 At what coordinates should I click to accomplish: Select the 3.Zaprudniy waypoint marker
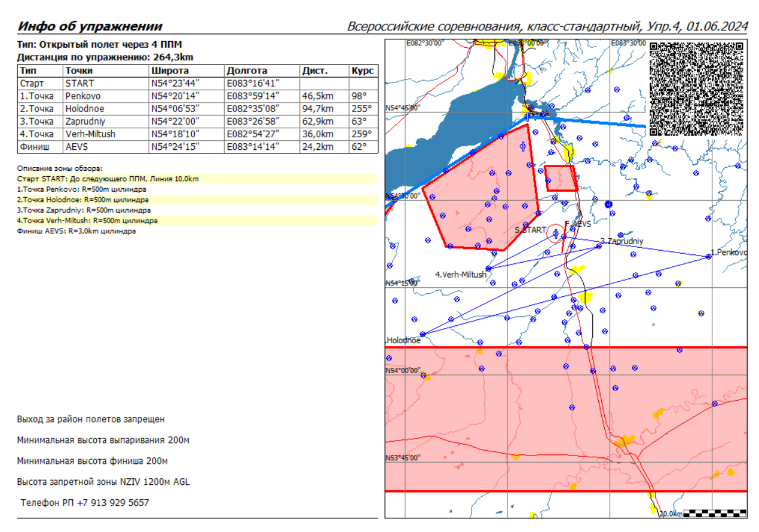599,245
